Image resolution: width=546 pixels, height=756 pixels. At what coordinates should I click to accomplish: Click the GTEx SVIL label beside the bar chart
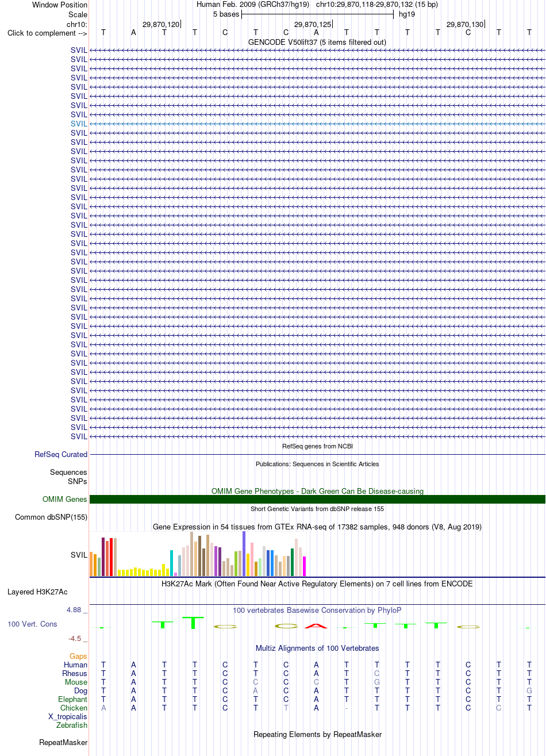pos(79,555)
